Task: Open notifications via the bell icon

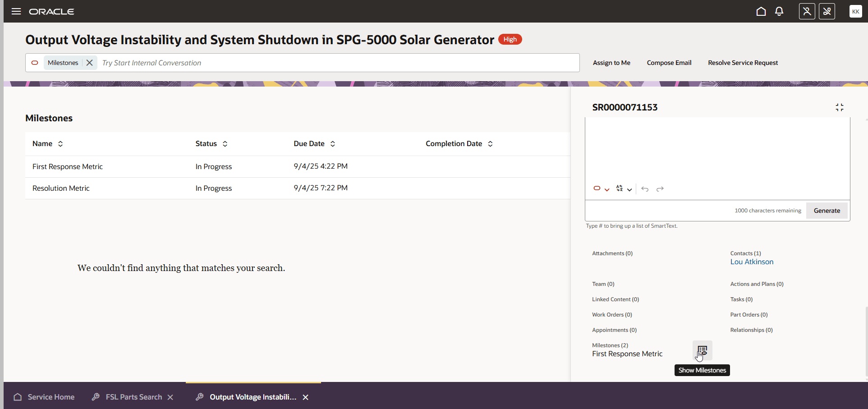Action: [779, 11]
